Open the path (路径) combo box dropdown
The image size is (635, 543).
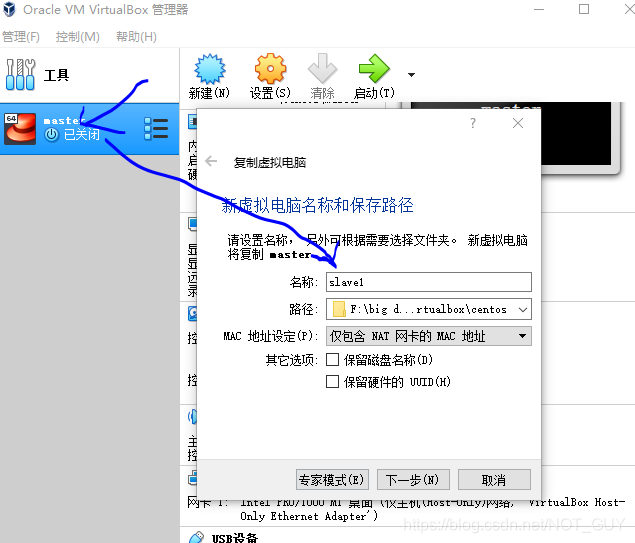click(x=522, y=310)
